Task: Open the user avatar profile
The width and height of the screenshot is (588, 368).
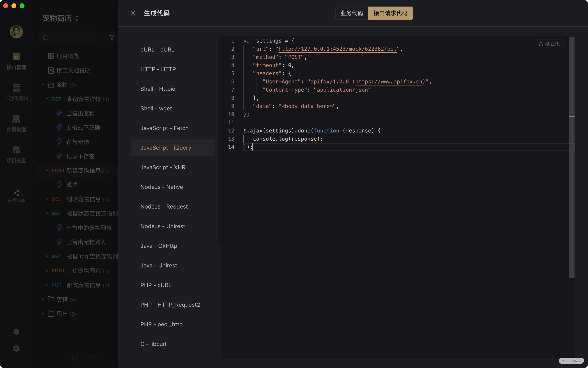Action: coord(16,32)
